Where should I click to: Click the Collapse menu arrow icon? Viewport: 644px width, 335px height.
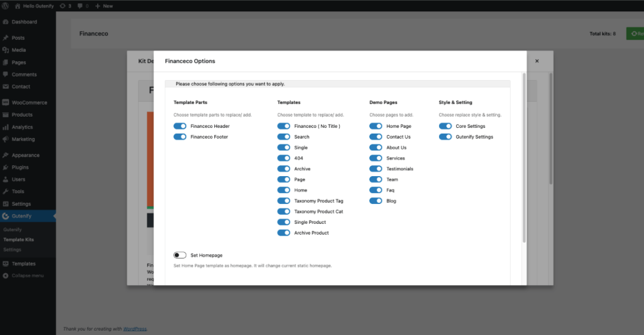point(6,275)
